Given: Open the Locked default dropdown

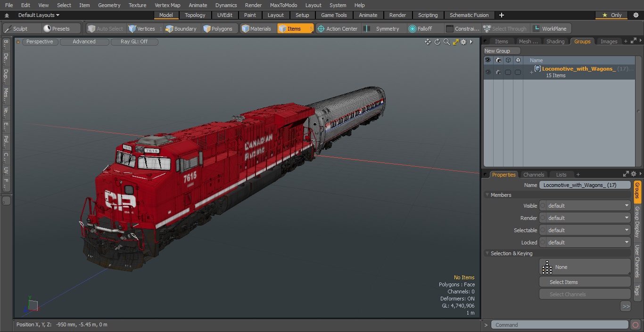Looking at the screenshot, I should click(x=588, y=243).
